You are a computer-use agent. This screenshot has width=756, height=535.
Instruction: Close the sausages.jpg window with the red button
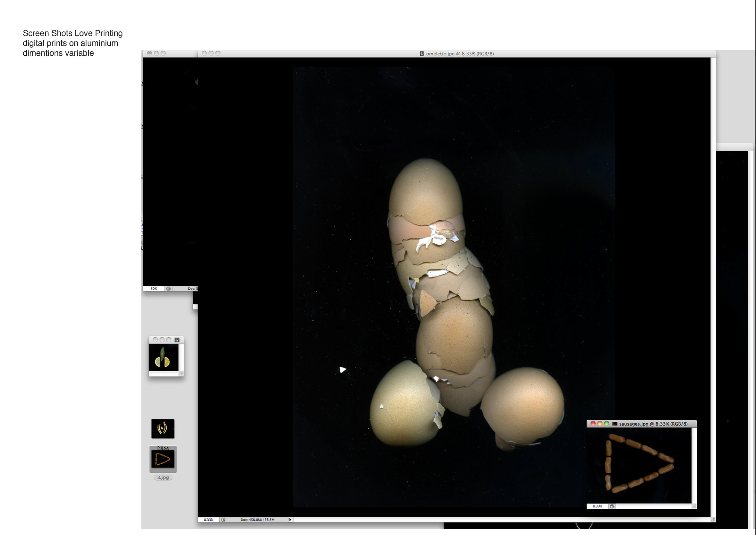[593, 424]
